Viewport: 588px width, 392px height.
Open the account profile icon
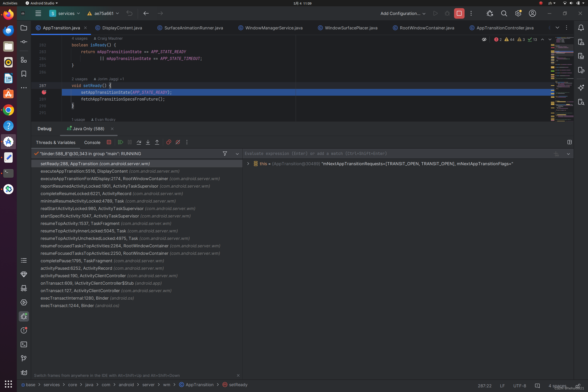532,13
